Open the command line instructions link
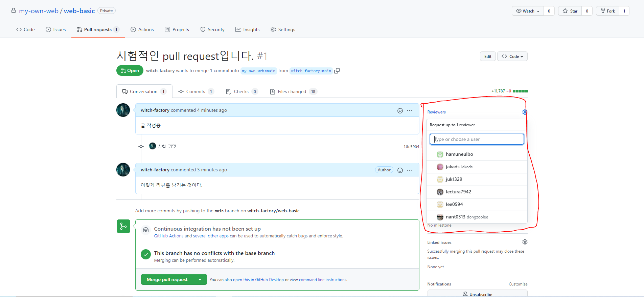 323,280
